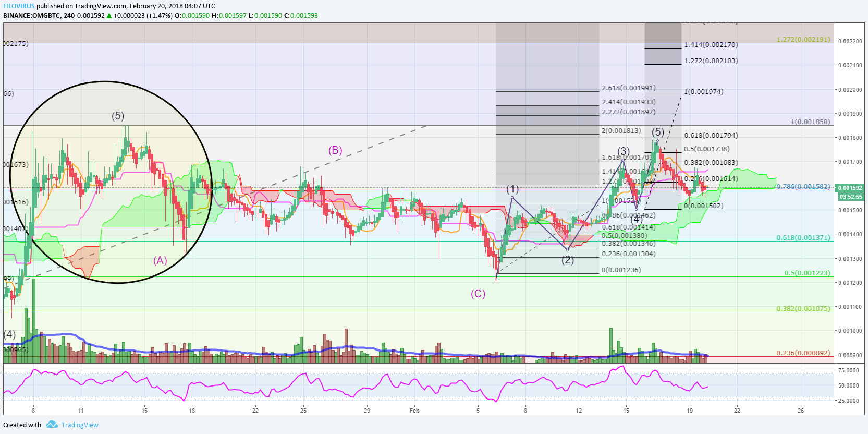Click the 0.618(0.001794) retracement label
Screen dimensions: 868x434
(711, 135)
